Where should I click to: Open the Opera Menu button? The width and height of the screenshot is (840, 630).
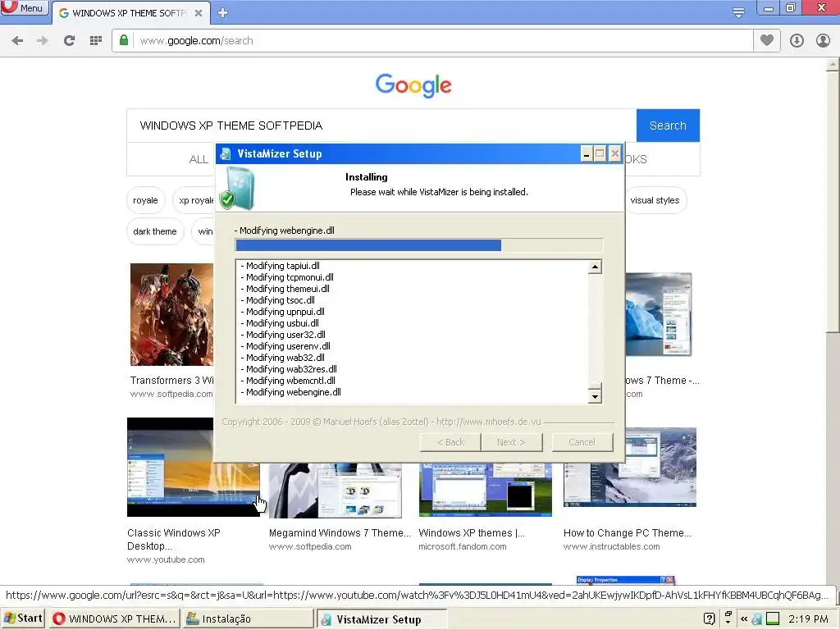25,7
